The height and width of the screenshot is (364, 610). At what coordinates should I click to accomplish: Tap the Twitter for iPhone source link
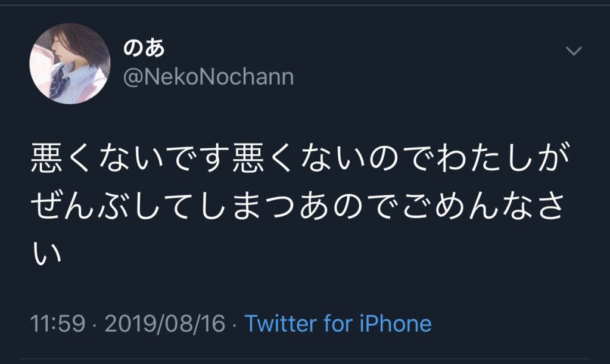[338, 323]
